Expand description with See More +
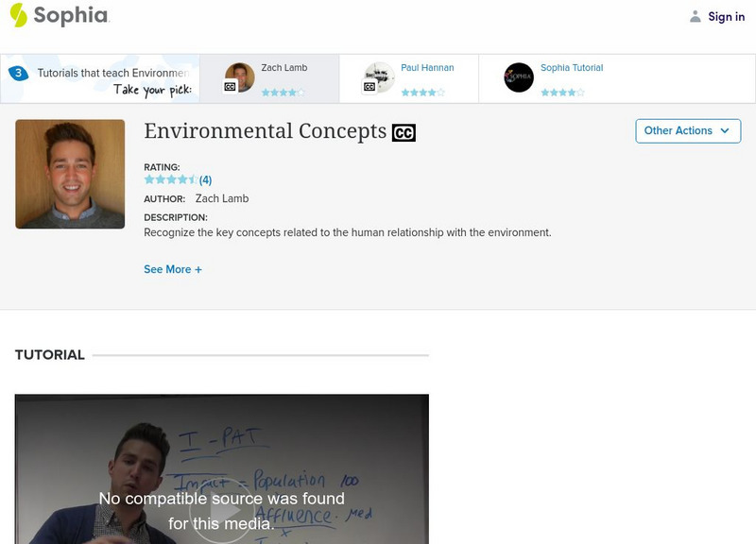Image resolution: width=756 pixels, height=544 pixels. pyautogui.click(x=173, y=269)
